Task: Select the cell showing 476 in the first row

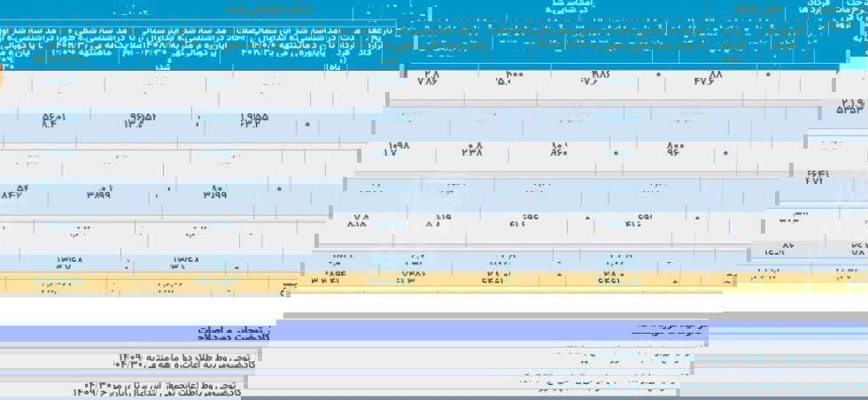Action: pyautogui.click(x=705, y=81)
